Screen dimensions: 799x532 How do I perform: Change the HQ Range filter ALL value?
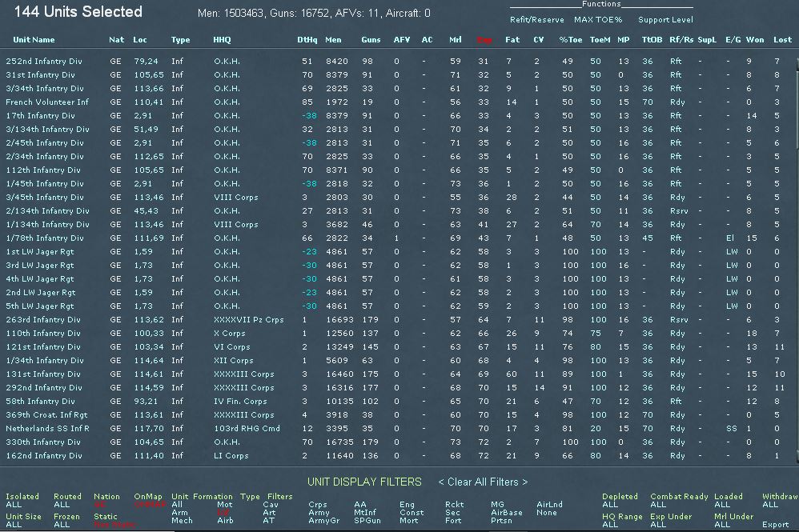(x=610, y=524)
